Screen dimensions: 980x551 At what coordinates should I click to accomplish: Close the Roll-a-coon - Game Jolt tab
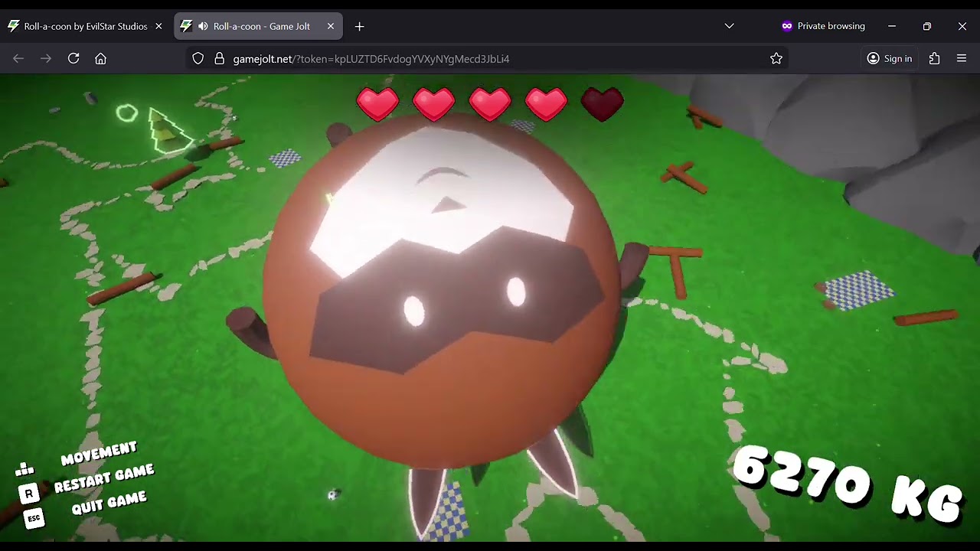click(x=331, y=26)
